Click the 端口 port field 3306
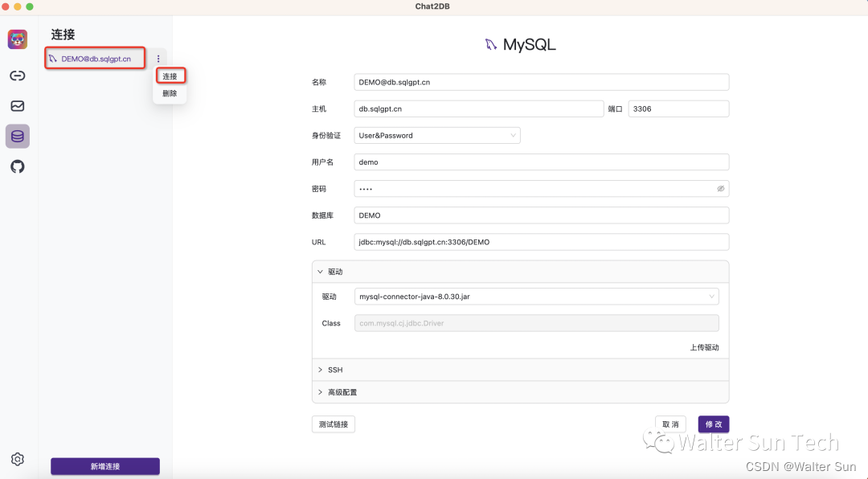This screenshot has width=868, height=479. pos(678,109)
